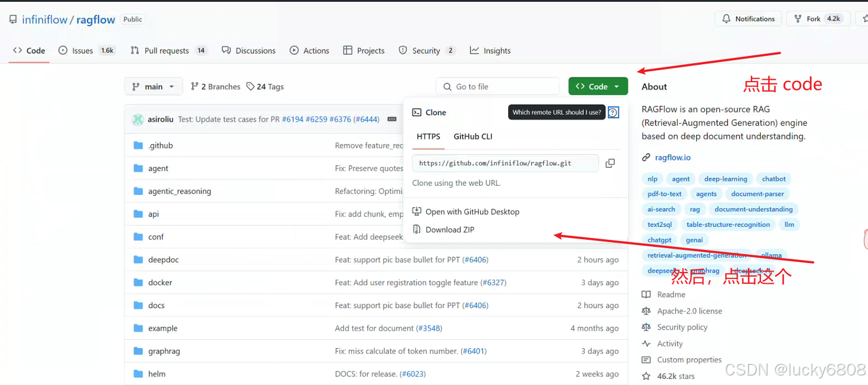Click the conf folder icon
The image size is (868, 385).
[x=139, y=237]
